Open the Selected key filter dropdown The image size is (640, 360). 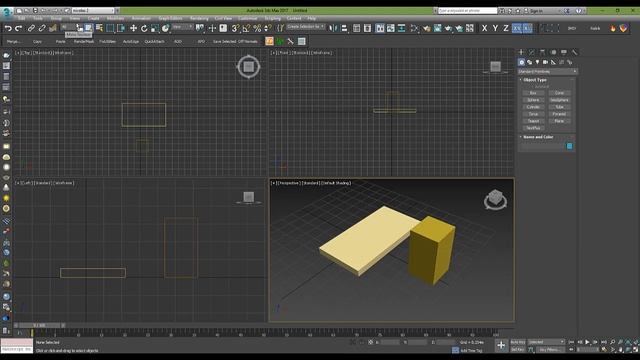(x=546, y=342)
